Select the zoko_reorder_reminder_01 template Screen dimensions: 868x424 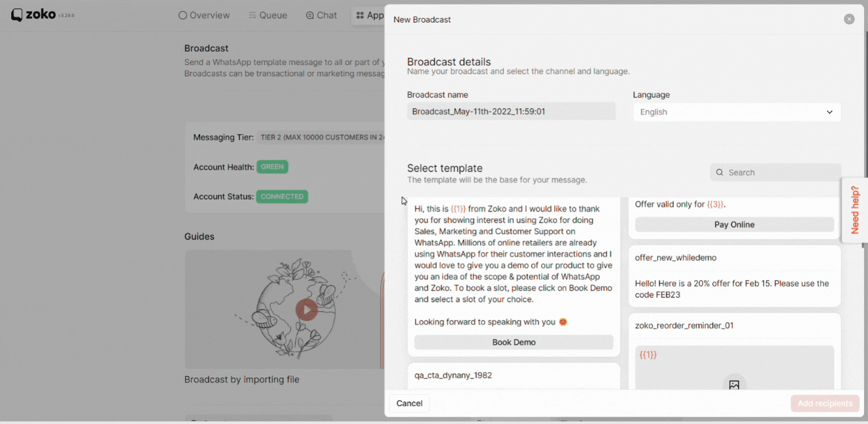tap(734, 351)
